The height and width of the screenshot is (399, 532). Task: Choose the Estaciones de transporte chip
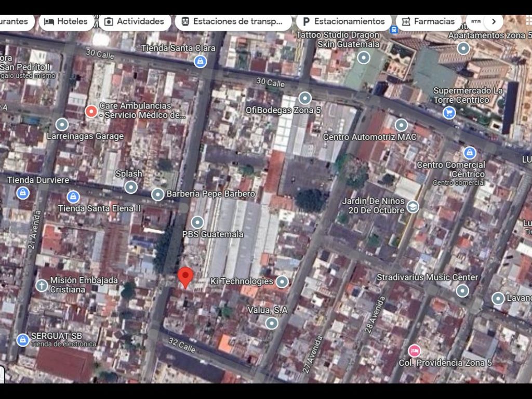(233, 22)
